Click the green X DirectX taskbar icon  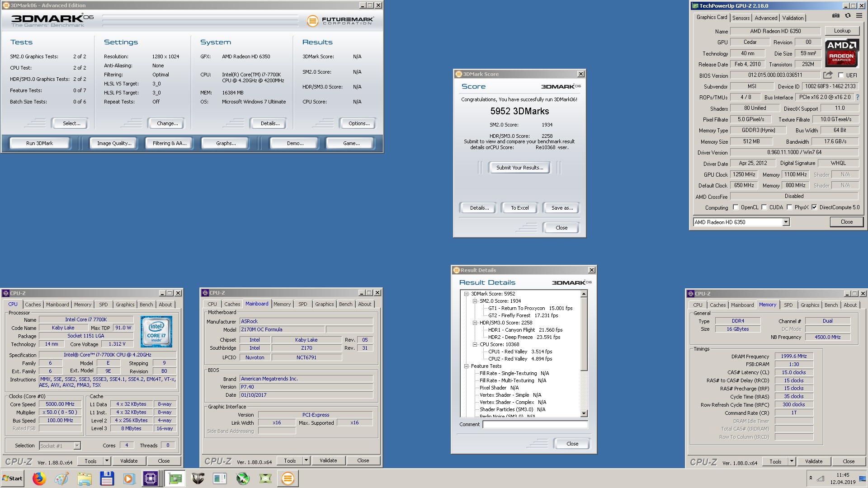tap(265, 479)
